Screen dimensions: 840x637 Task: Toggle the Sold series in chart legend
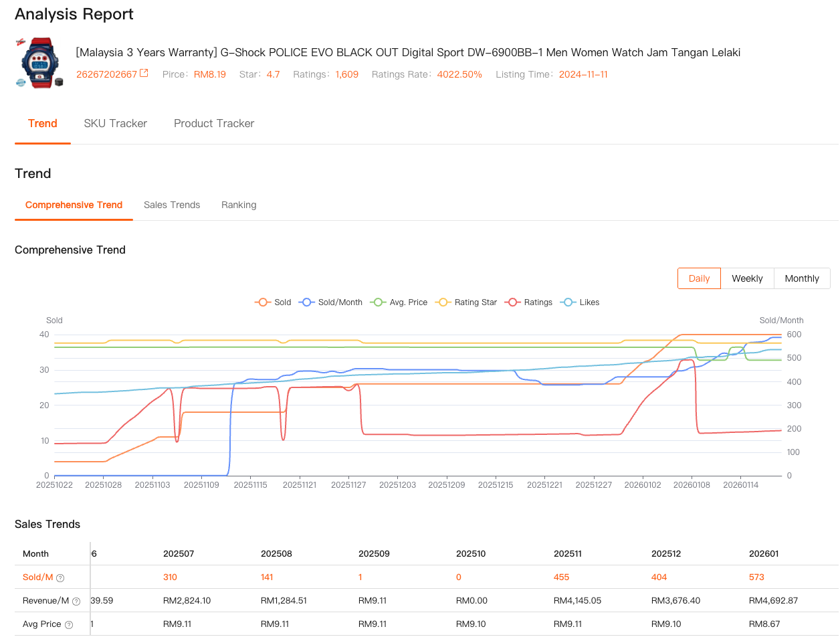[273, 302]
